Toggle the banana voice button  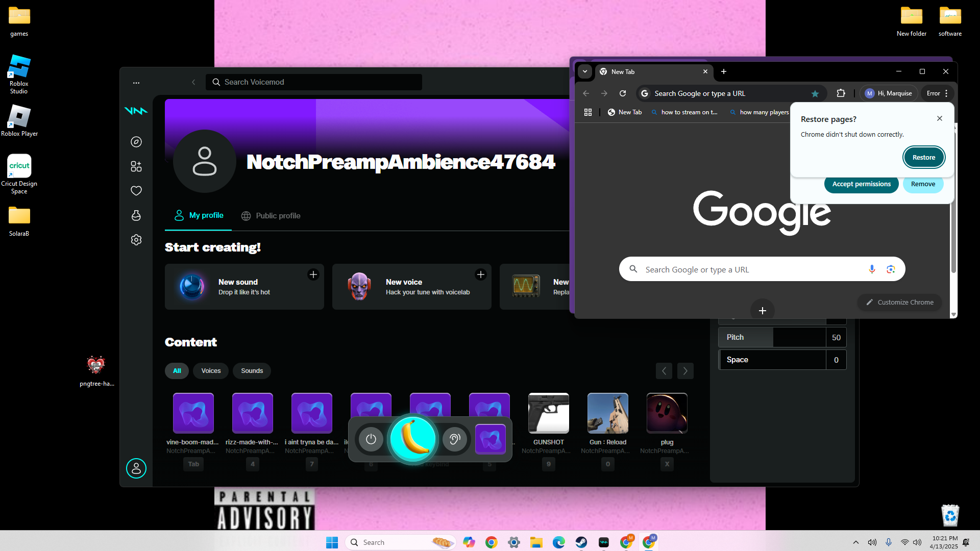[413, 439]
